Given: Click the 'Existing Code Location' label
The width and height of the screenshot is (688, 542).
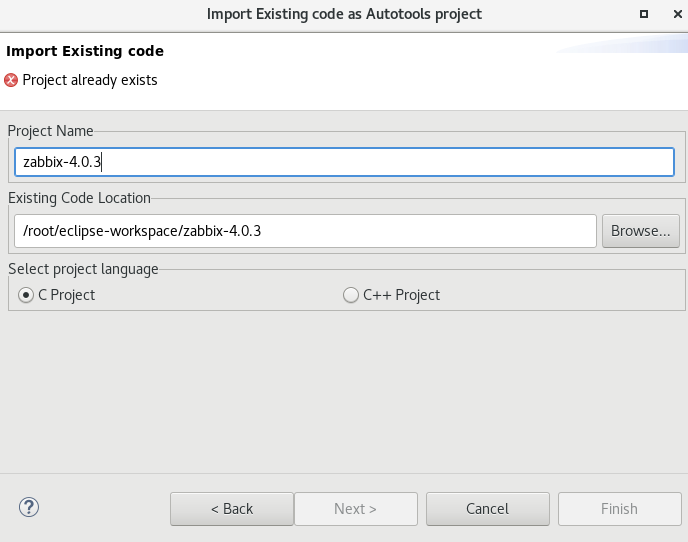Looking at the screenshot, I should coord(79,198).
